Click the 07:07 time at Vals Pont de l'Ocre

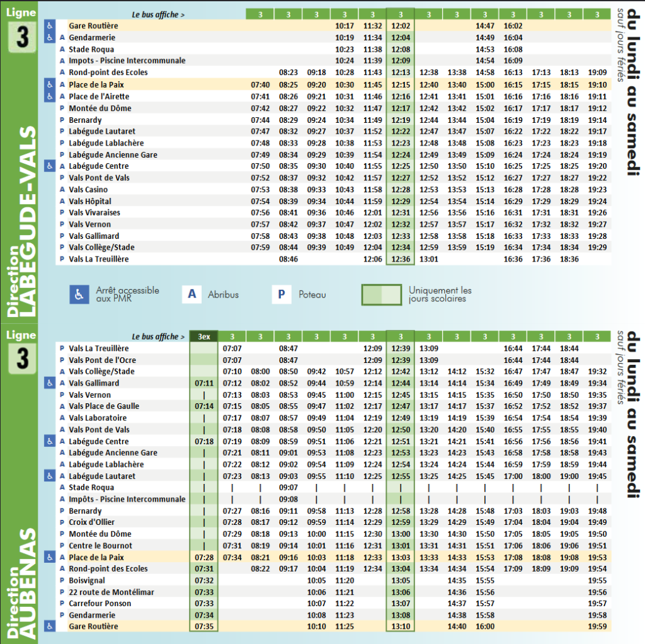pos(232,360)
